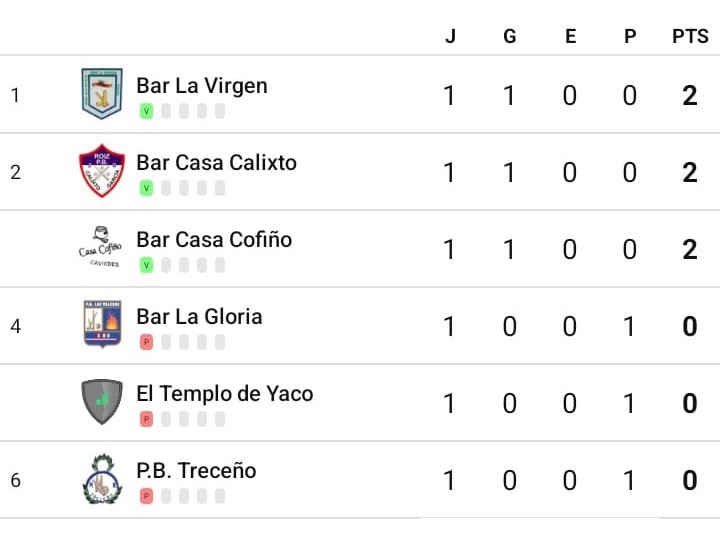This screenshot has width=720, height=542.
Task: Sort by G wins column header
Action: point(510,36)
